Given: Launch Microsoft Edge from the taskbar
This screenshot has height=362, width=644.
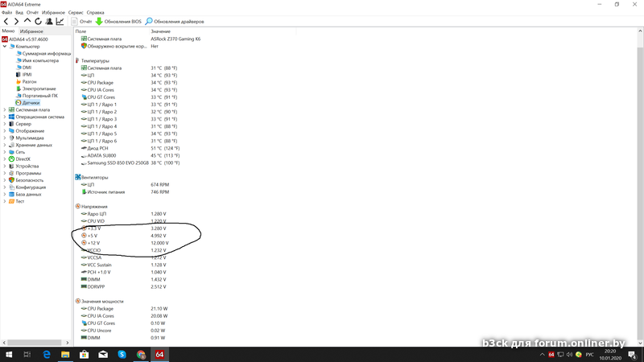Looking at the screenshot, I should click(x=47, y=355).
